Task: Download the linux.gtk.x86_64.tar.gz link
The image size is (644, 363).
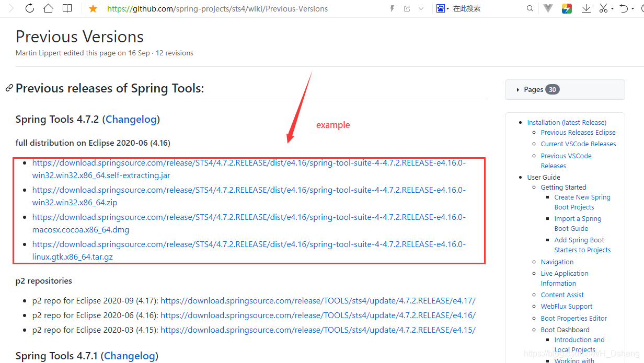Action: point(249,251)
